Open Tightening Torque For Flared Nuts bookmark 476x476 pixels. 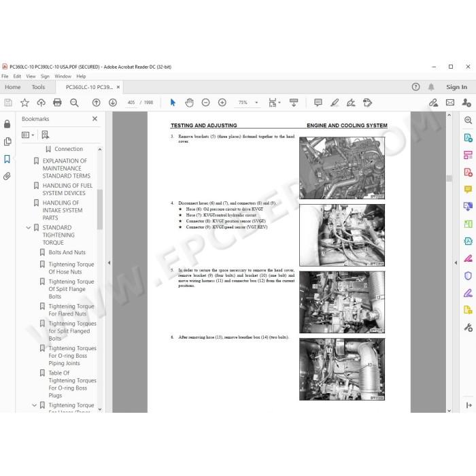click(71, 310)
